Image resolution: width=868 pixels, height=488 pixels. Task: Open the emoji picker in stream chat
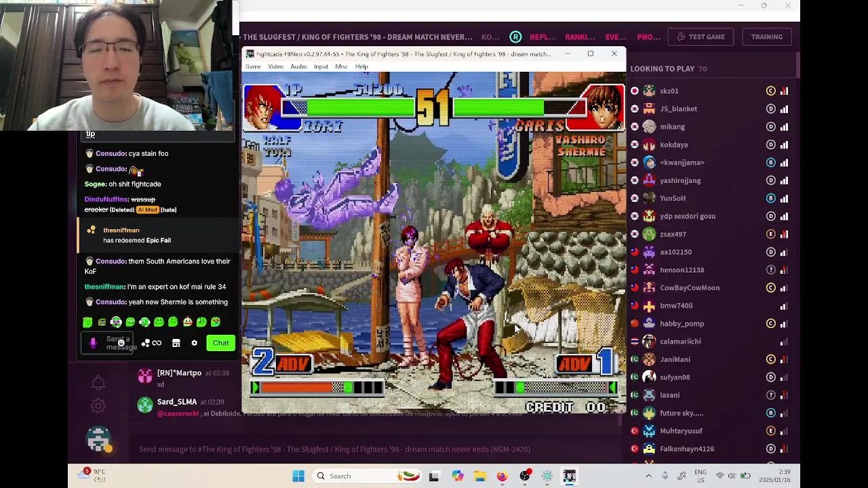pos(121,343)
